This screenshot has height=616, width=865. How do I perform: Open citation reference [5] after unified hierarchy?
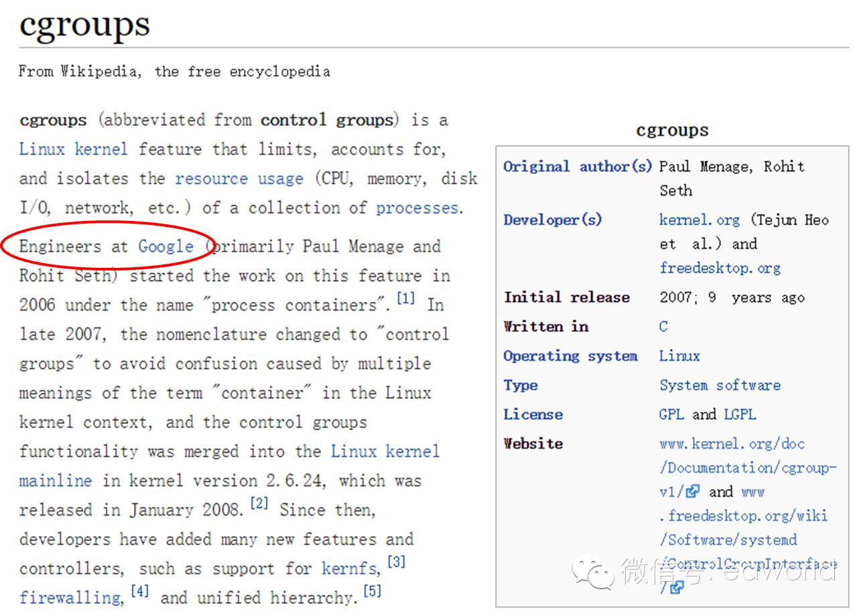[372, 591]
